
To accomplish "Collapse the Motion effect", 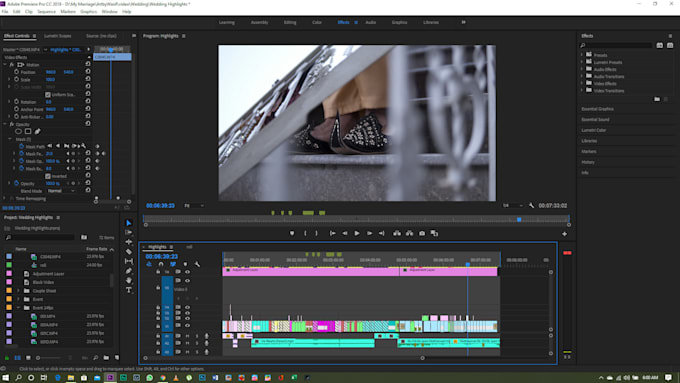I will [x=5, y=65].
